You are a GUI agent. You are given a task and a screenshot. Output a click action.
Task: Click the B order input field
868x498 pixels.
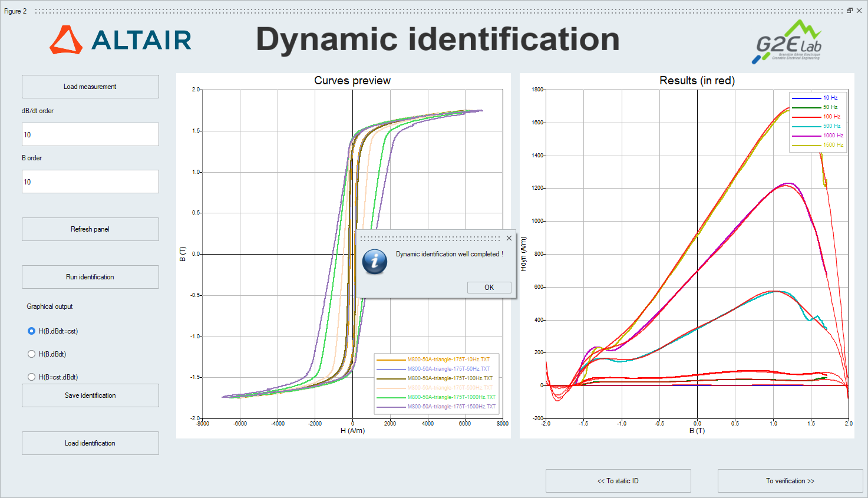[x=90, y=182]
